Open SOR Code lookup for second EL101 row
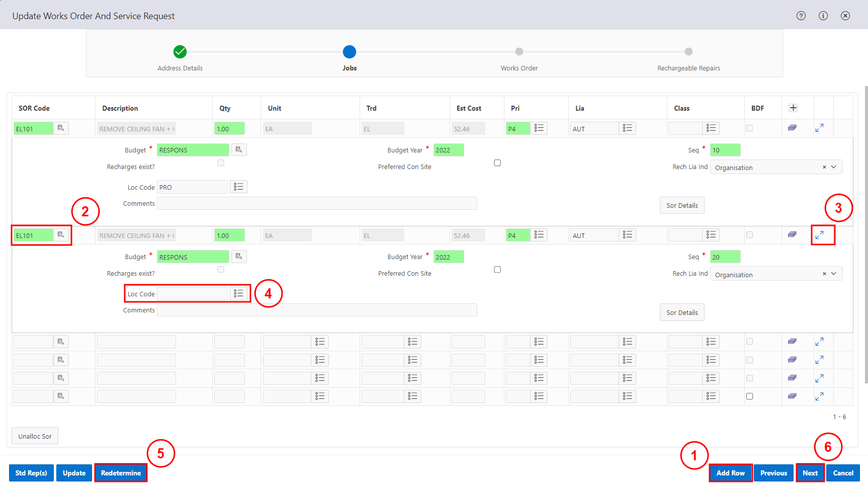 click(x=61, y=235)
